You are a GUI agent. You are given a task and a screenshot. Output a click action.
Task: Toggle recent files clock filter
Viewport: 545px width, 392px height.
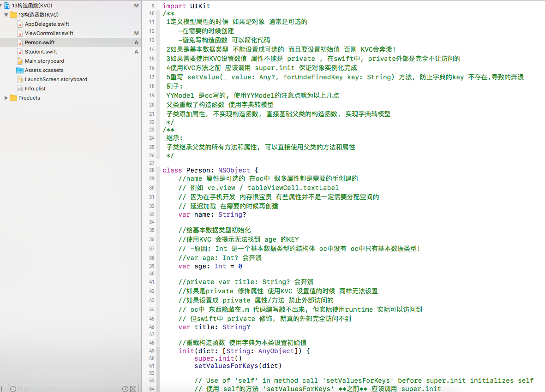coord(125,389)
